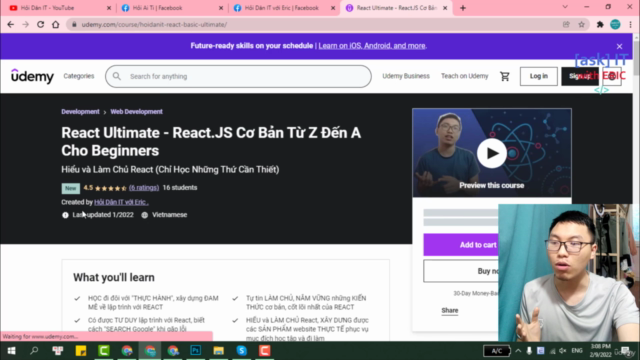Open Photoshop from the taskbar
This screenshot has width=640, height=360.
click(x=196, y=351)
